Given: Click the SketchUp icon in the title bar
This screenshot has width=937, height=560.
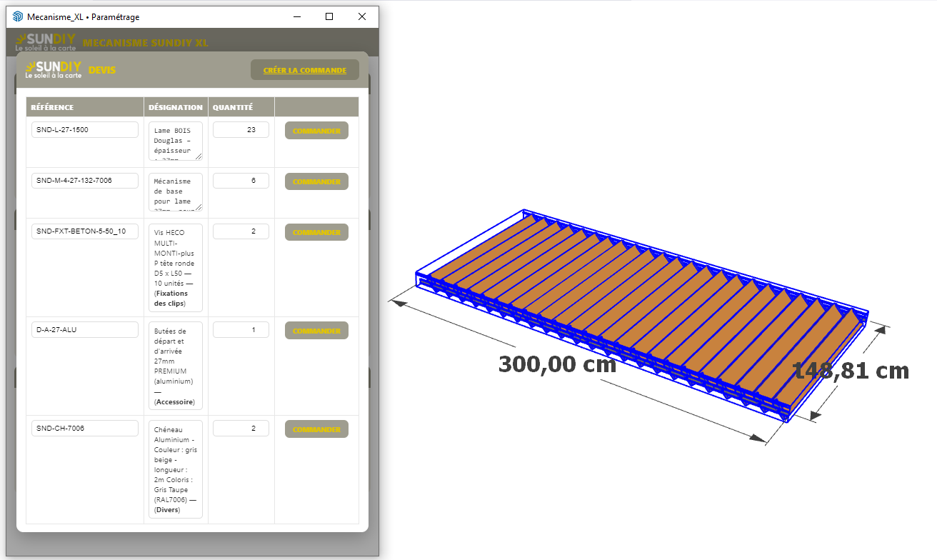Looking at the screenshot, I should tap(18, 16).
